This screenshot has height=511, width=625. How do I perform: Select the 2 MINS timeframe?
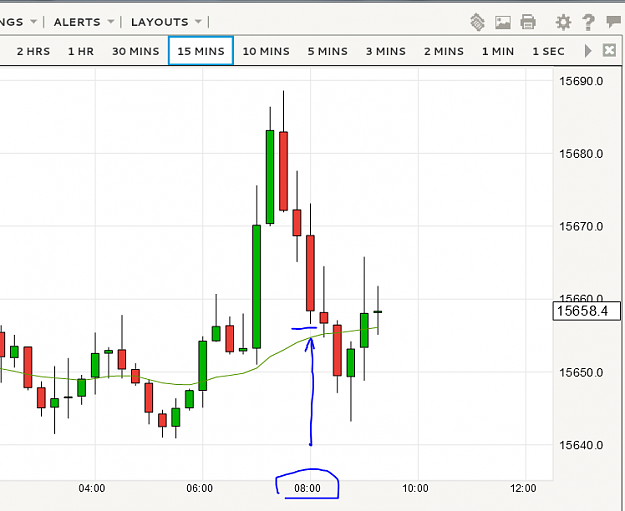(x=444, y=51)
